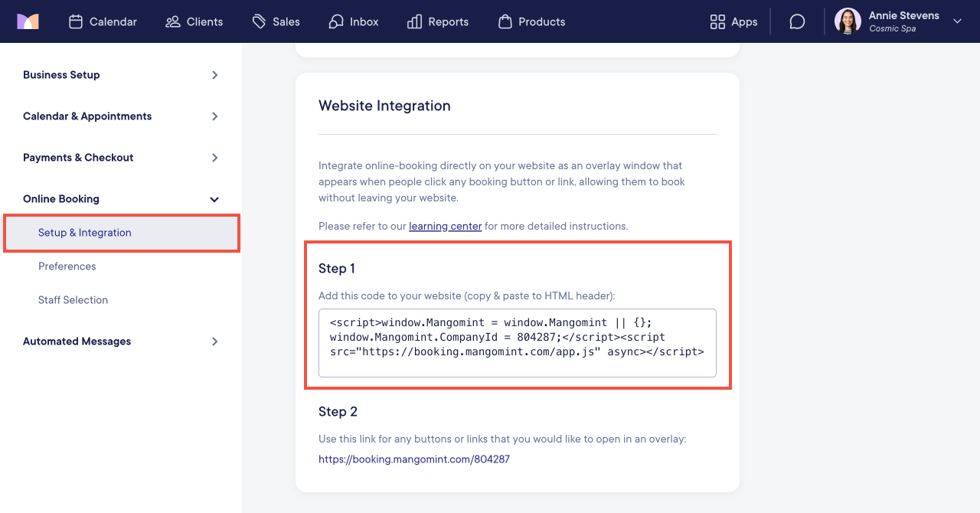Click the Step 1 heading
The width and height of the screenshot is (980, 513).
pyautogui.click(x=337, y=269)
